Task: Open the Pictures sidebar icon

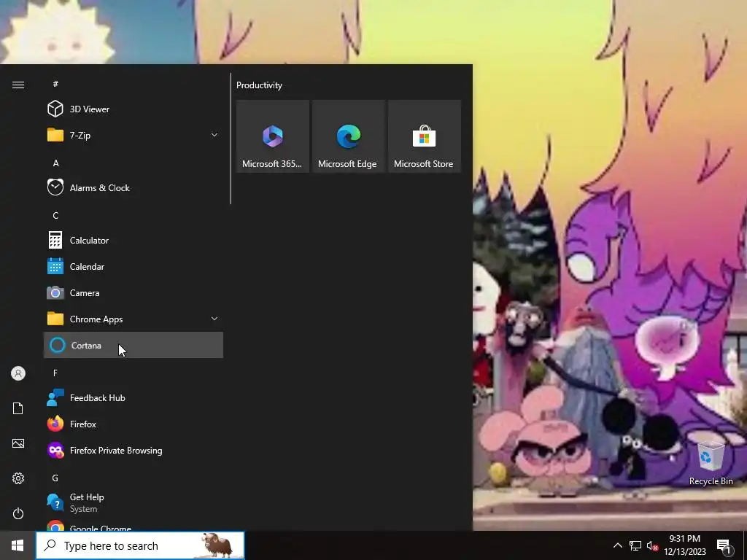Action: [x=18, y=443]
